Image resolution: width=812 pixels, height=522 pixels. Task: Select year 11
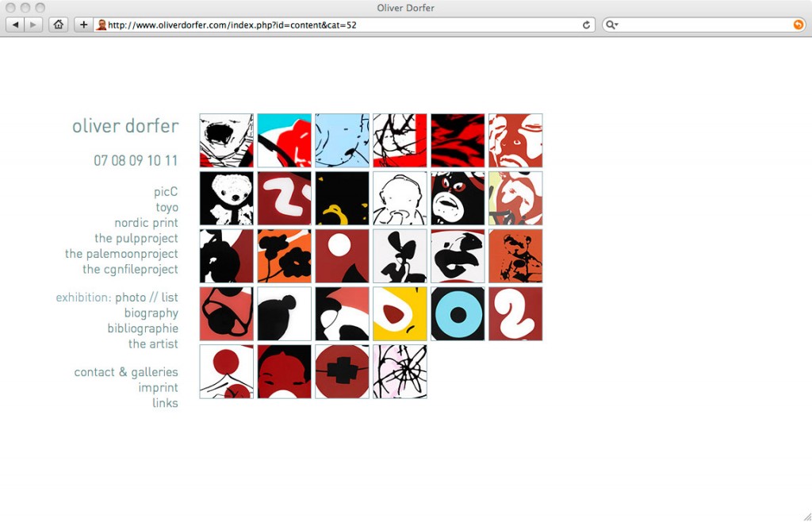pyautogui.click(x=171, y=160)
